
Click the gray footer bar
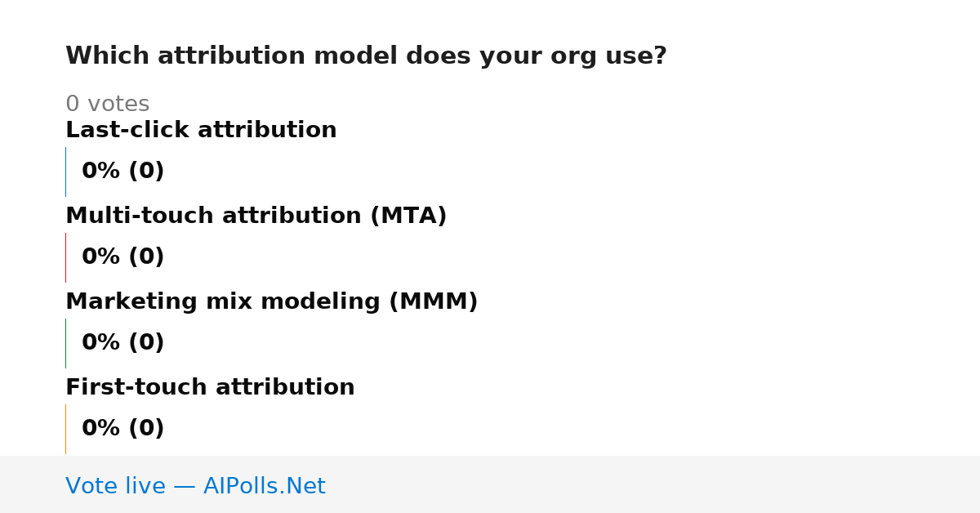tap(490, 484)
